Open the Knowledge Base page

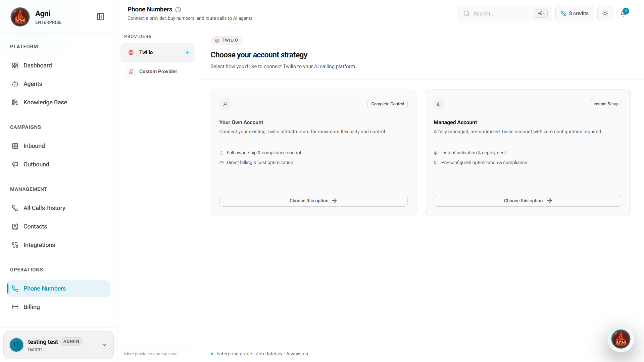pos(58,102)
